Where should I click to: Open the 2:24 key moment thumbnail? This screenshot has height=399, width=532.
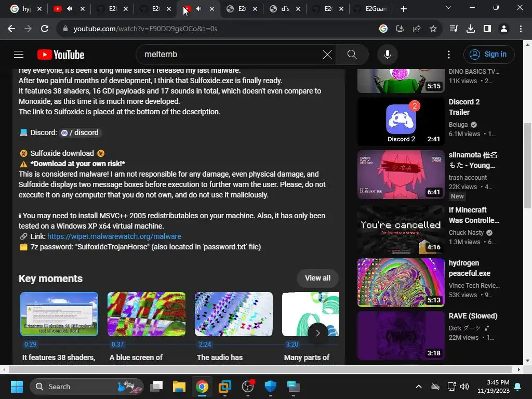(x=233, y=314)
